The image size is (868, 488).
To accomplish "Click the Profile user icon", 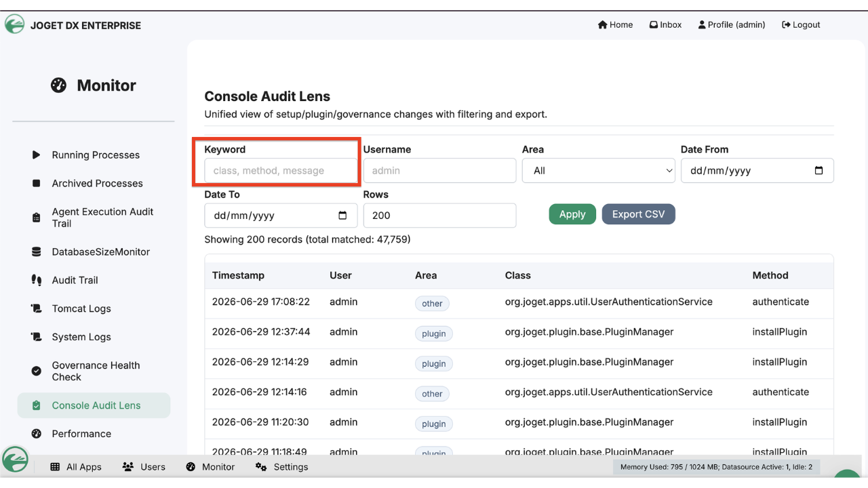I will coord(702,25).
